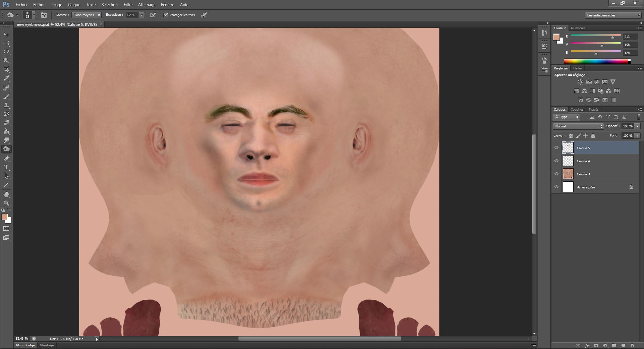Select the Crop tool
This screenshot has width=644, height=349.
(x=6, y=69)
